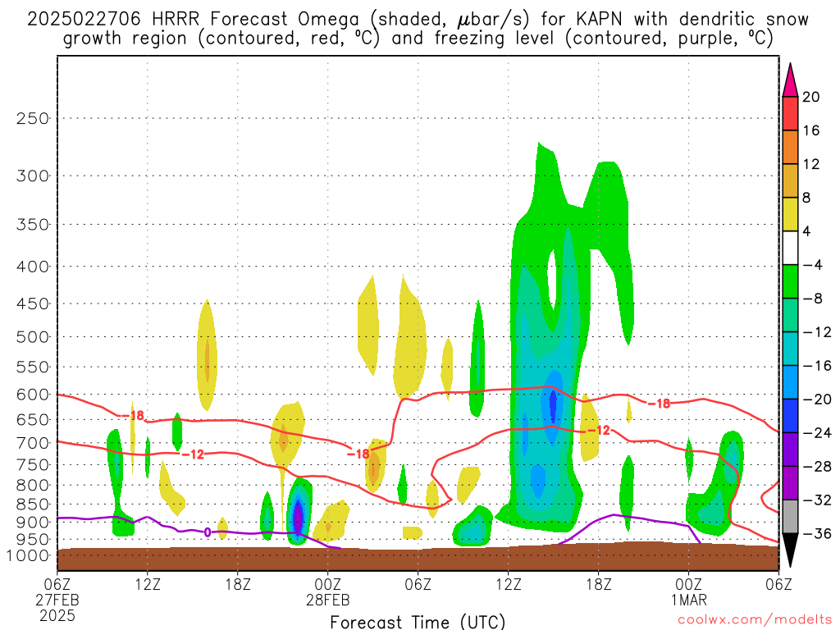
Task: Open the coolwx.com/modelts link
Action: pos(755,619)
